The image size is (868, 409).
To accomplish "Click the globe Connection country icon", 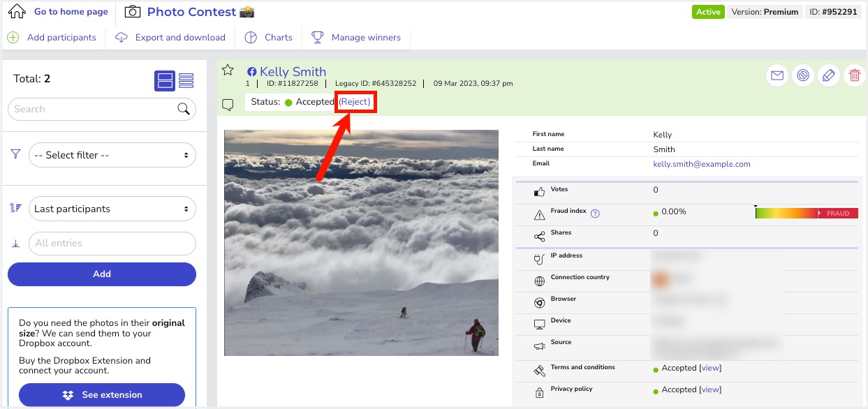I will point(539,281).
